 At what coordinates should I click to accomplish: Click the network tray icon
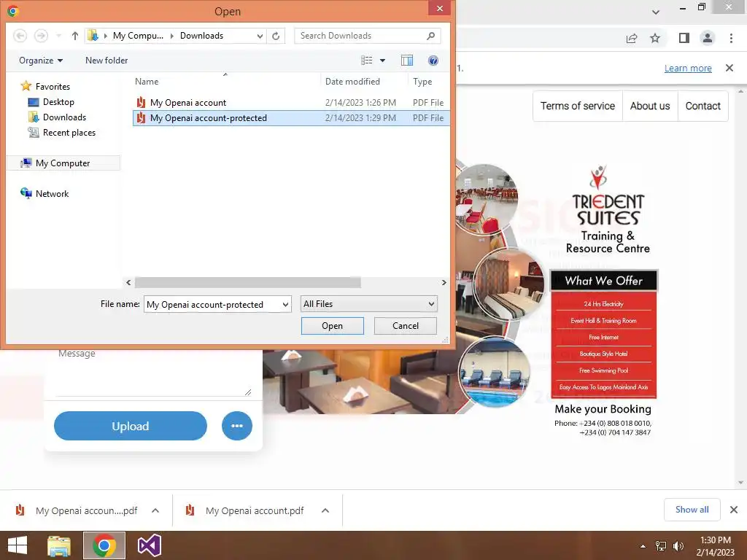[661, 546]
